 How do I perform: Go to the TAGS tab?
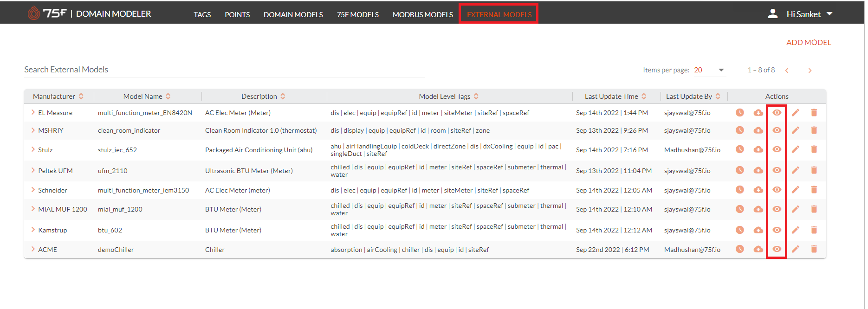(202, 15)
